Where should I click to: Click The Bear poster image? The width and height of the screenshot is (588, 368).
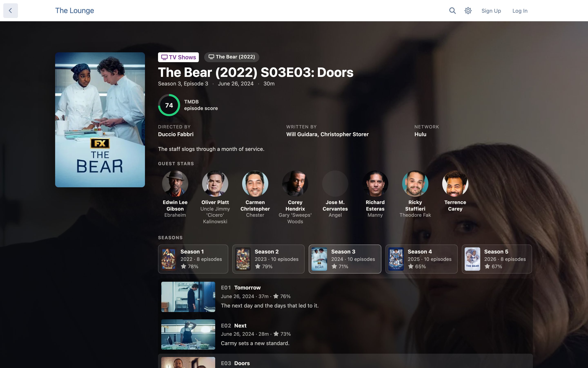click(100, 120)
